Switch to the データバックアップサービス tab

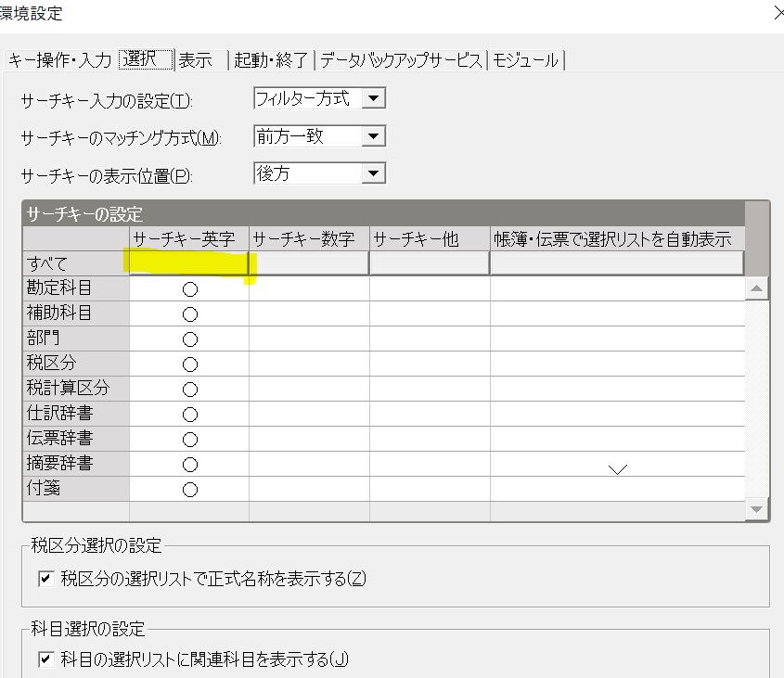pyautogui.click(x=402, y=60)
